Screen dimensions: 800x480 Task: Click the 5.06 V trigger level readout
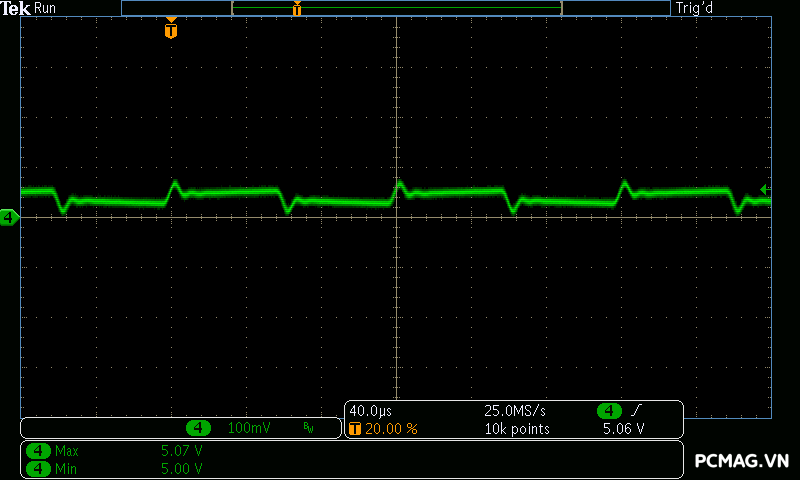coord(623,428)
